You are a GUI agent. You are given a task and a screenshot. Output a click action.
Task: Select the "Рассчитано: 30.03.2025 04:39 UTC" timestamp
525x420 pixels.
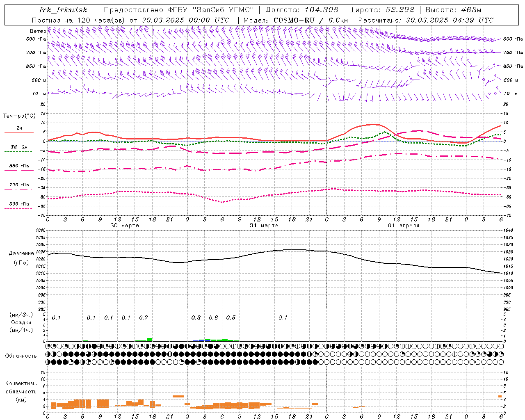click(426, 20)
